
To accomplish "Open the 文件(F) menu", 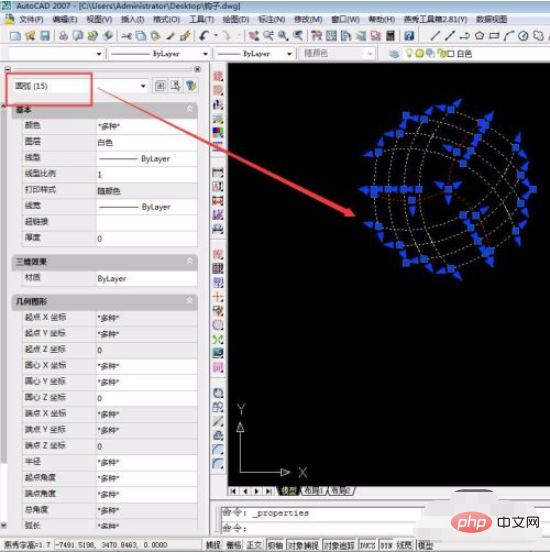I will pos(30,19).
